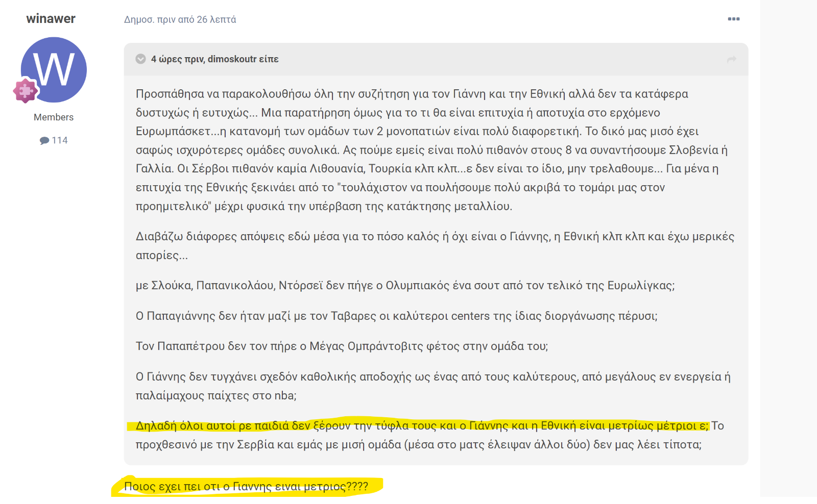Click the pink rank badge on the avatar
817x504 pixels.
25,91
